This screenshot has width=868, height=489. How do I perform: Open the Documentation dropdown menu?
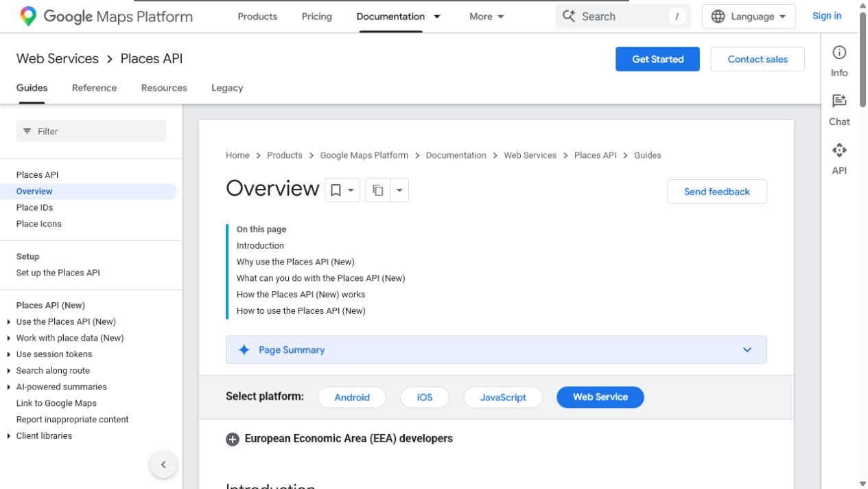(399, 16)
